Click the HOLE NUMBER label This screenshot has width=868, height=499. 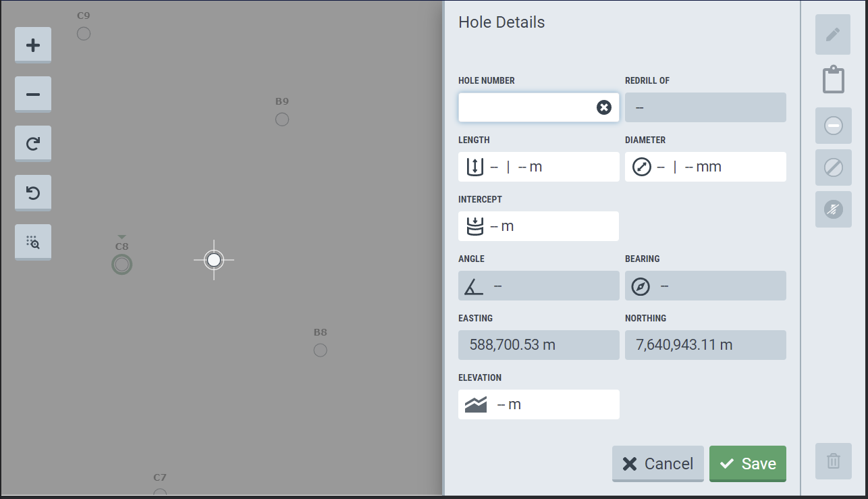(487, 80)
